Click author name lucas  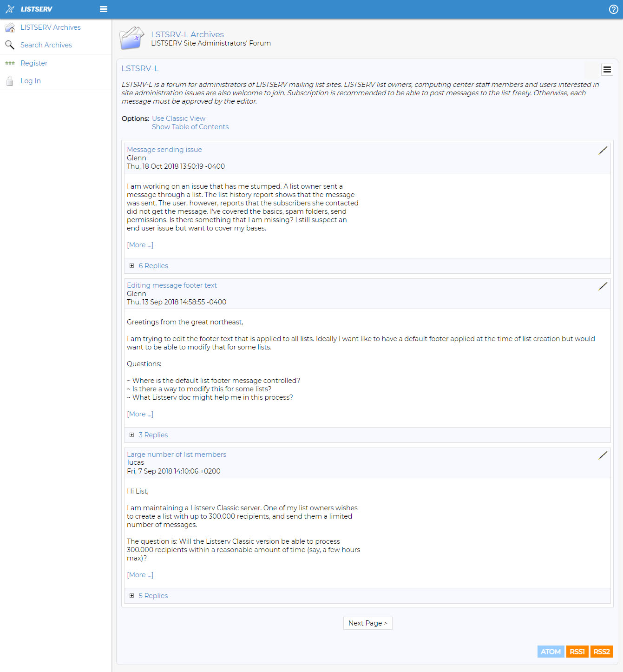pos(136,462)
